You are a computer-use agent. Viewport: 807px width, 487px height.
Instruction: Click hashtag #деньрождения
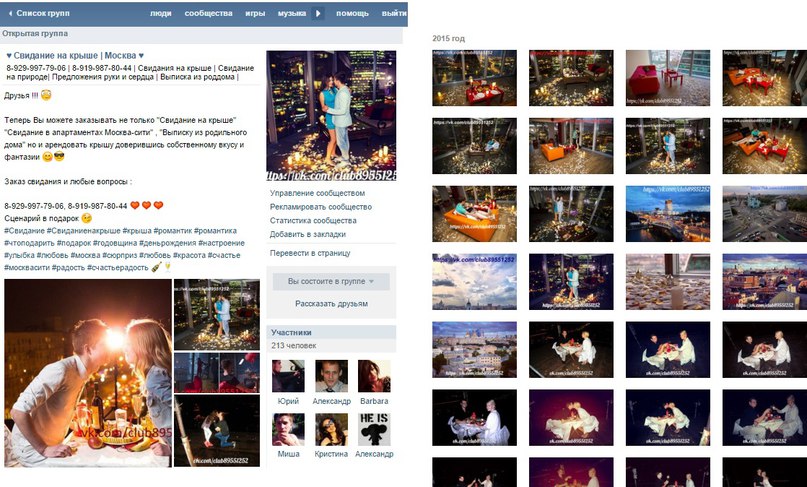(167, 243)
